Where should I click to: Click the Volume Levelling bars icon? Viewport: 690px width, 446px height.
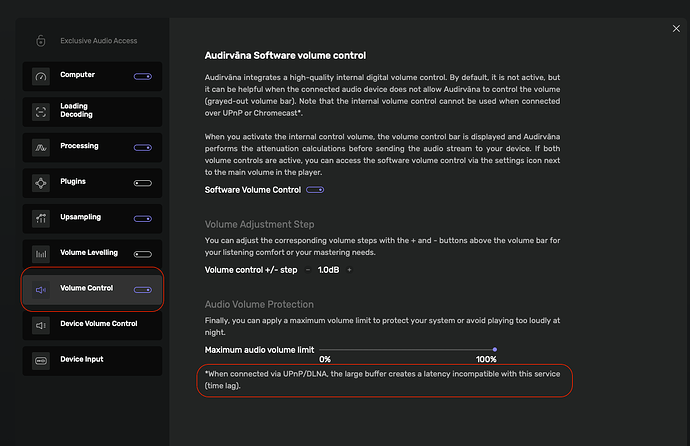click(41, 254)
